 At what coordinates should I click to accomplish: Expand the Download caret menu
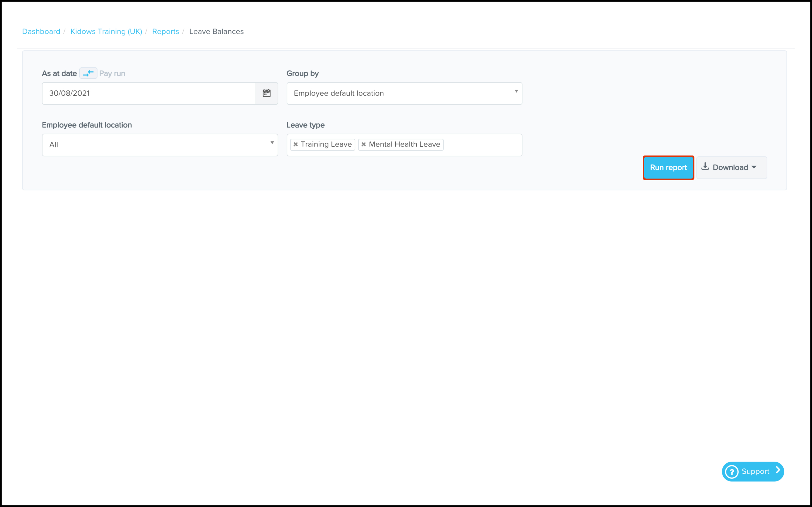754,167
